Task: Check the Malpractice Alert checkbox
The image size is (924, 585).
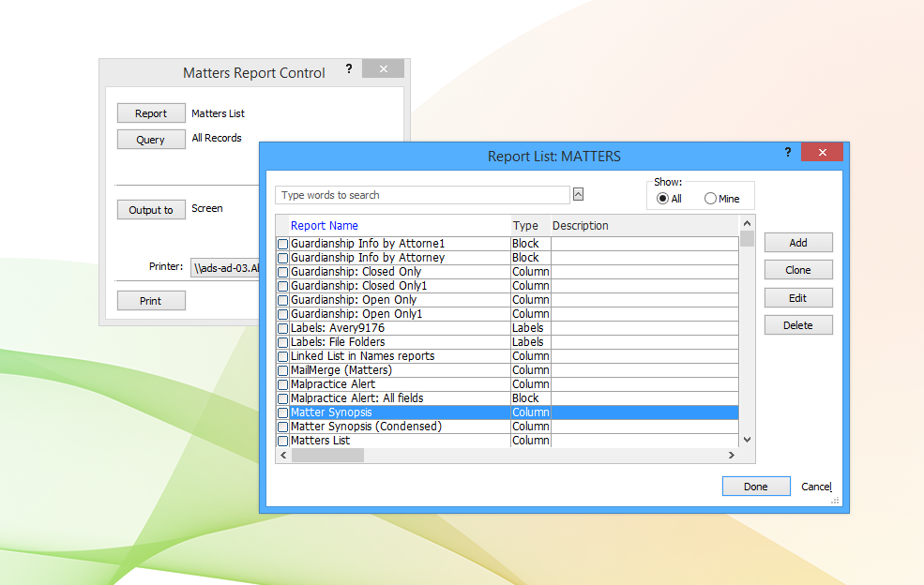Action: 282,383
